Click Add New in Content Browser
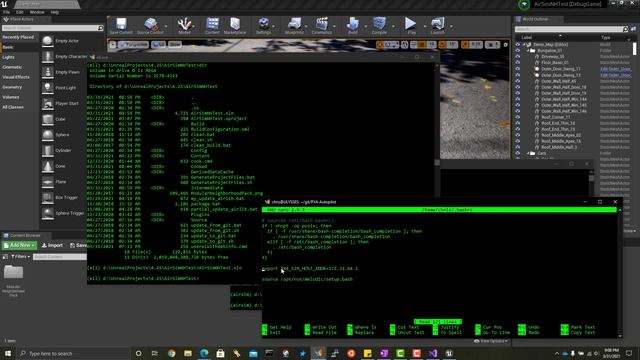Screen dimensions: 640x360 coord(19,245)
